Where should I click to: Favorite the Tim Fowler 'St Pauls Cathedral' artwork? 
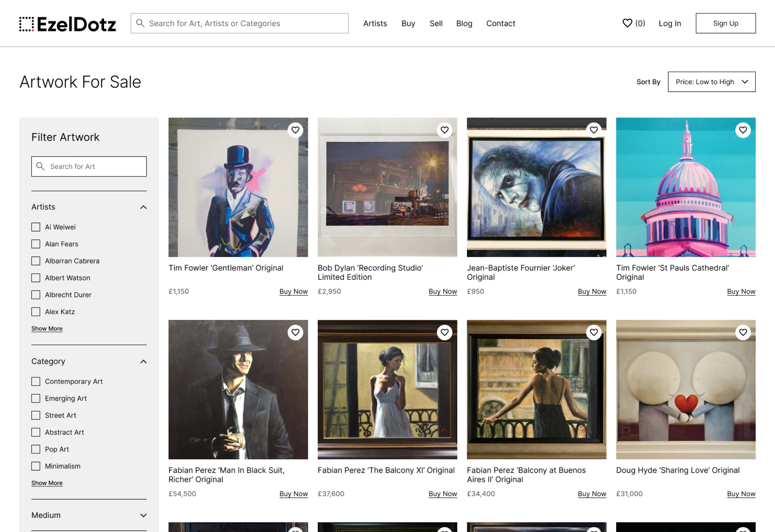(x=742, y=130)
